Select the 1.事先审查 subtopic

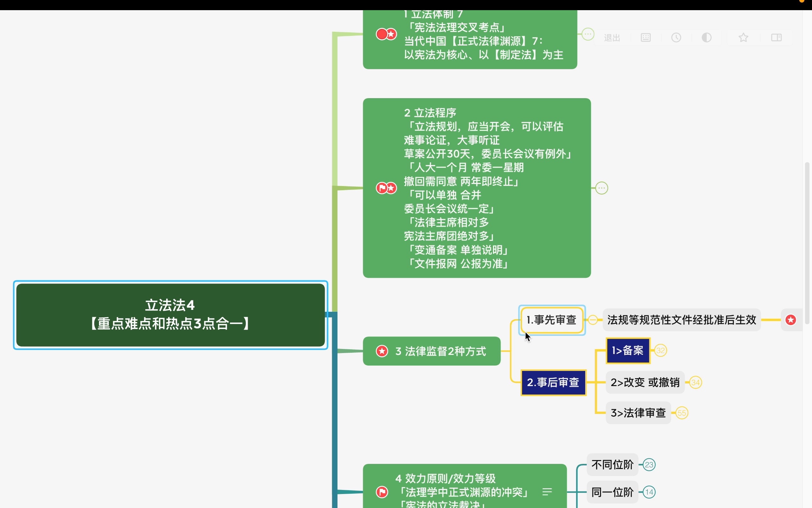point(552,320)
